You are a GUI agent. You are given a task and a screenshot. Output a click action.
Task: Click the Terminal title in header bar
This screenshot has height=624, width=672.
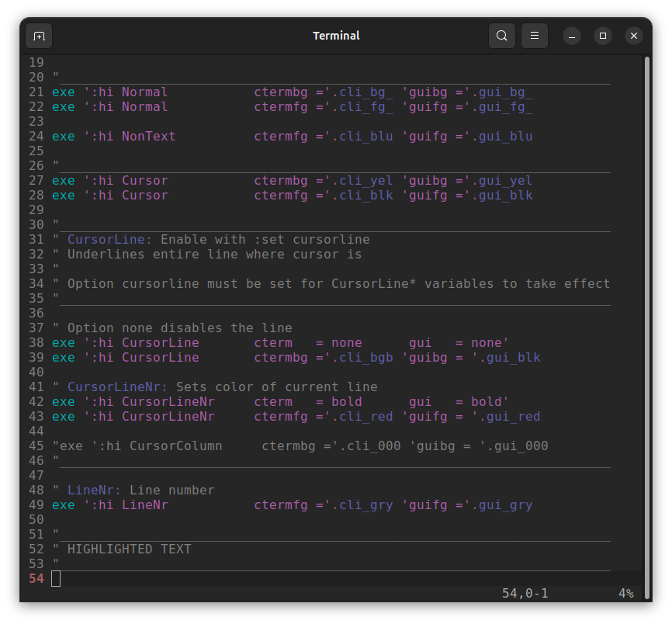tap(336, 36)
